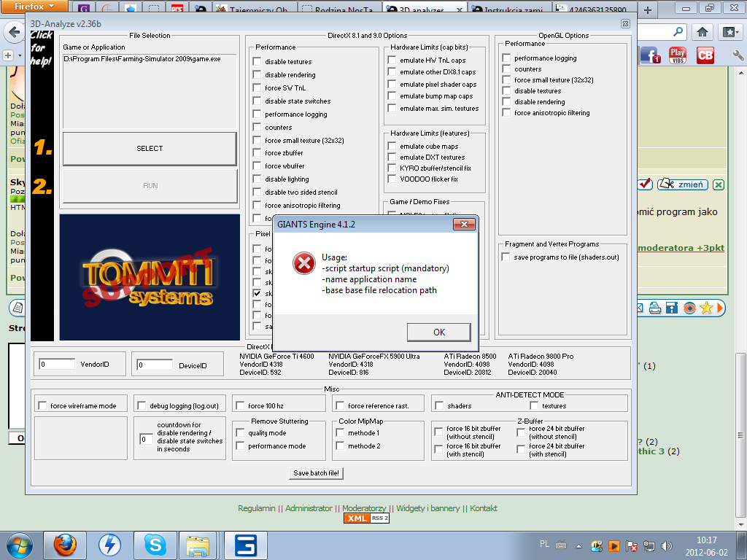The image size is (747, 560).
Task: Click the system clock 10:17
Action: (706, 540)
